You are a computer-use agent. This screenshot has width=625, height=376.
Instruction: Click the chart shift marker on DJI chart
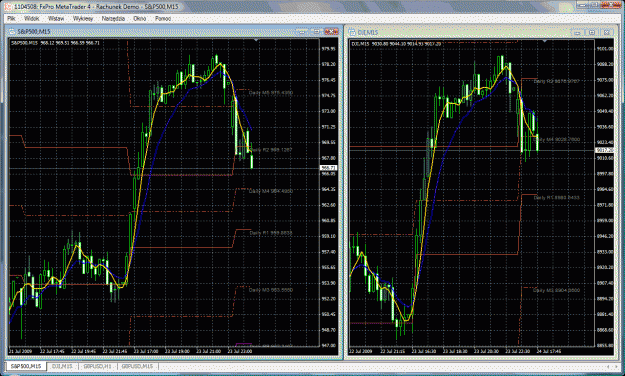click(x=545, y=41)
